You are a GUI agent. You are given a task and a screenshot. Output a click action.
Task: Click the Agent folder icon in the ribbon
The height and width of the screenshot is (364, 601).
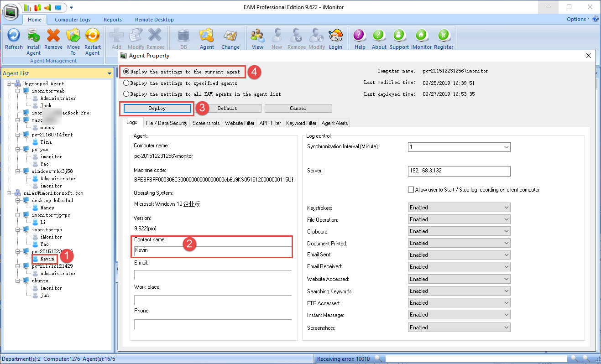coord(207,36)
